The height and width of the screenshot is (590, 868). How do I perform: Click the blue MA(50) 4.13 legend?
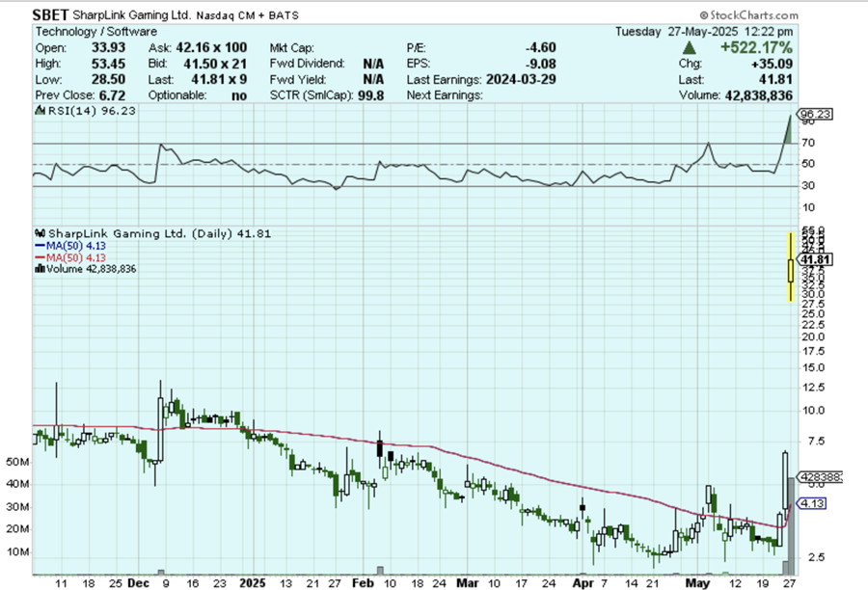(70, 246)
